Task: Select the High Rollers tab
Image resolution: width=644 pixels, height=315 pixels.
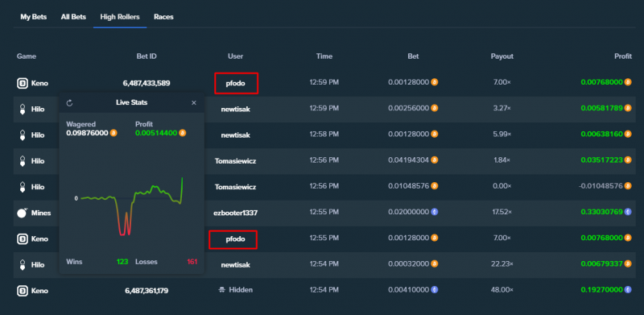Action: pyautogui.click(x=120, y=17)
